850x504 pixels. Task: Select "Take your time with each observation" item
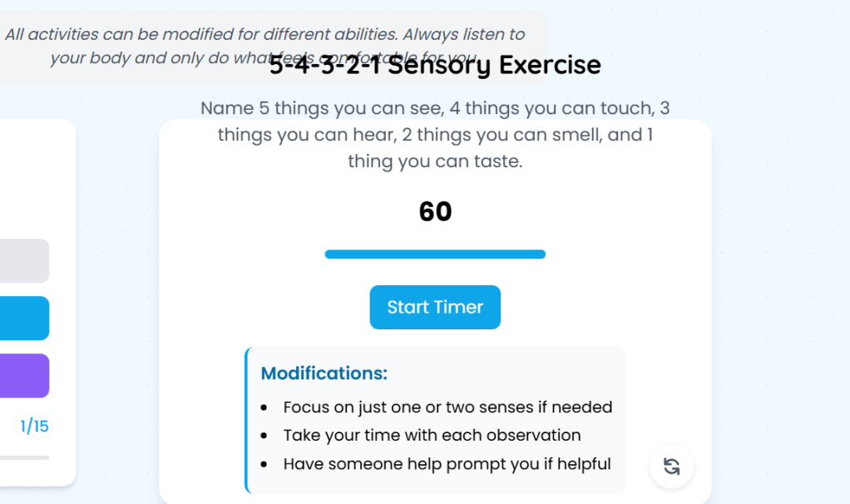pos(432,436)
